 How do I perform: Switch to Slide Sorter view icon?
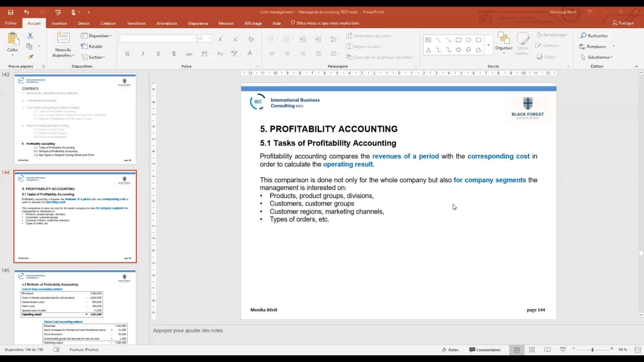pyautogui.click(x=532, y=350)
